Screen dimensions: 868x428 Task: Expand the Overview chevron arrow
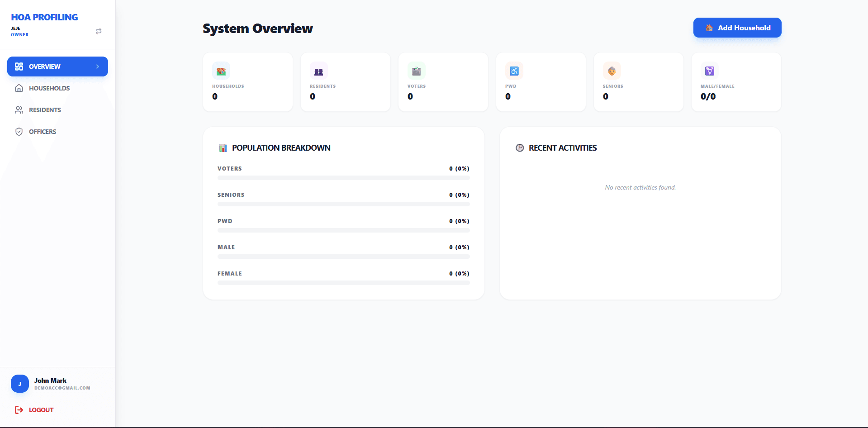98,67
